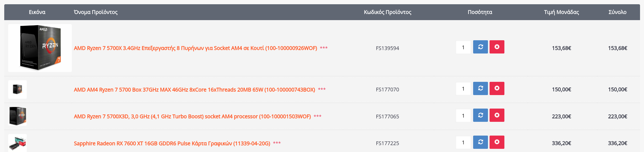This screenshot has height=152, width=644.
Task: Open AMD AM4 Ryzen 7 5700 Box link
Action: [194, 90]
